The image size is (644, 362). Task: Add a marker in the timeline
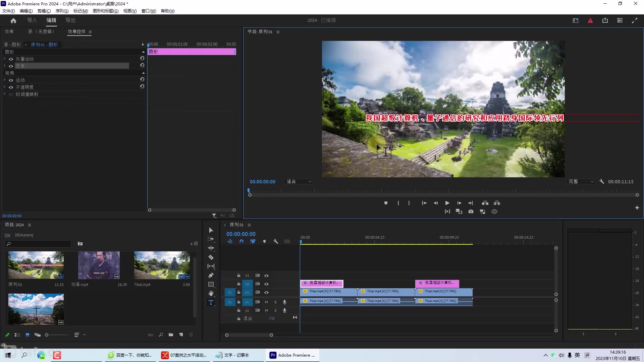tap(264, 241)
